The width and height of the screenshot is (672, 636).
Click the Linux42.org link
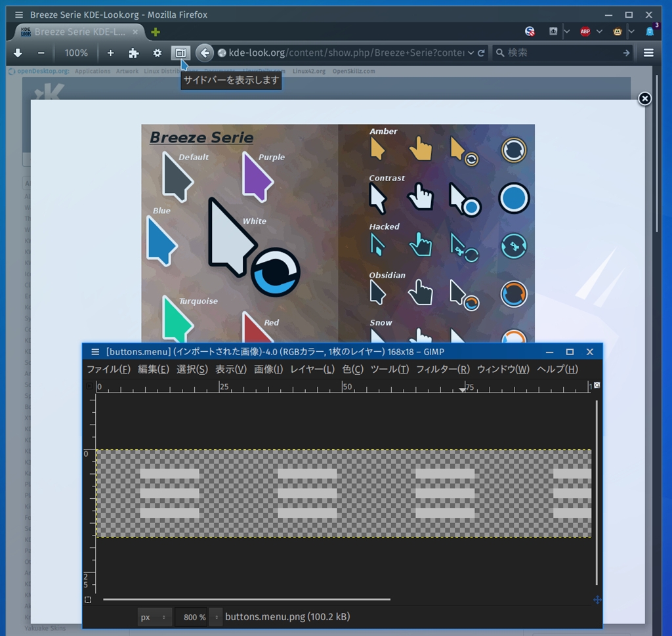(309, 71)
